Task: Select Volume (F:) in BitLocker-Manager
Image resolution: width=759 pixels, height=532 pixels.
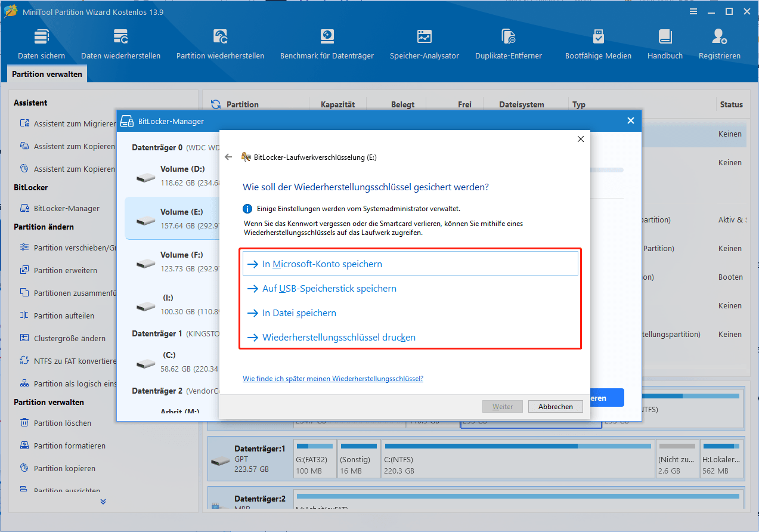Action: [172, 261]
